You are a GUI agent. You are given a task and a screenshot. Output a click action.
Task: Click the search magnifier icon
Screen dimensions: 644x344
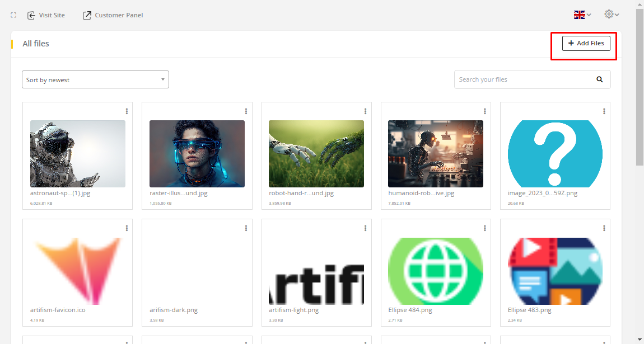click(x=600, y=79)
